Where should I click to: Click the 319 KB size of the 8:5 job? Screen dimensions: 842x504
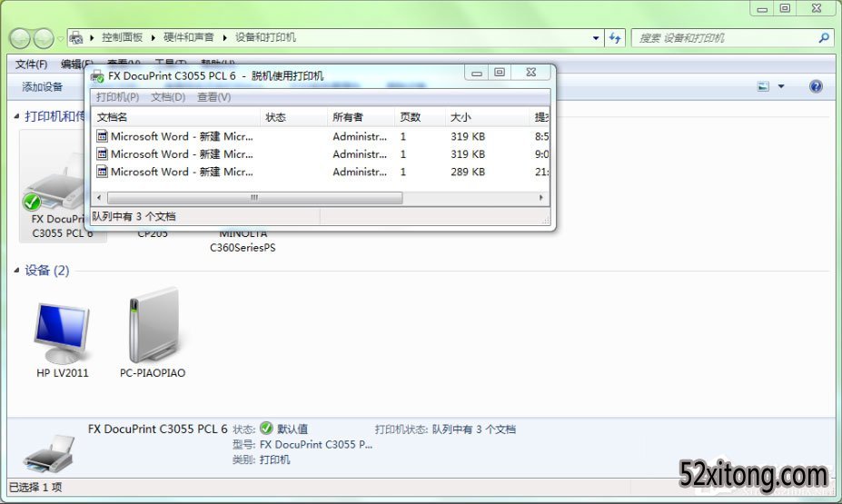[x=468, y=136]
